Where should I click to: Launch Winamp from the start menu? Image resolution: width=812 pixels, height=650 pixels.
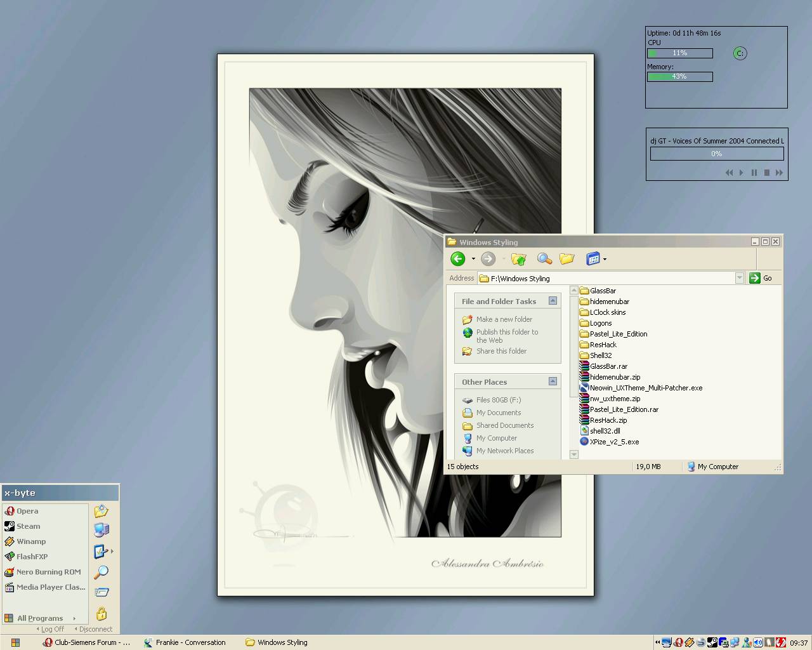[25, 541]
